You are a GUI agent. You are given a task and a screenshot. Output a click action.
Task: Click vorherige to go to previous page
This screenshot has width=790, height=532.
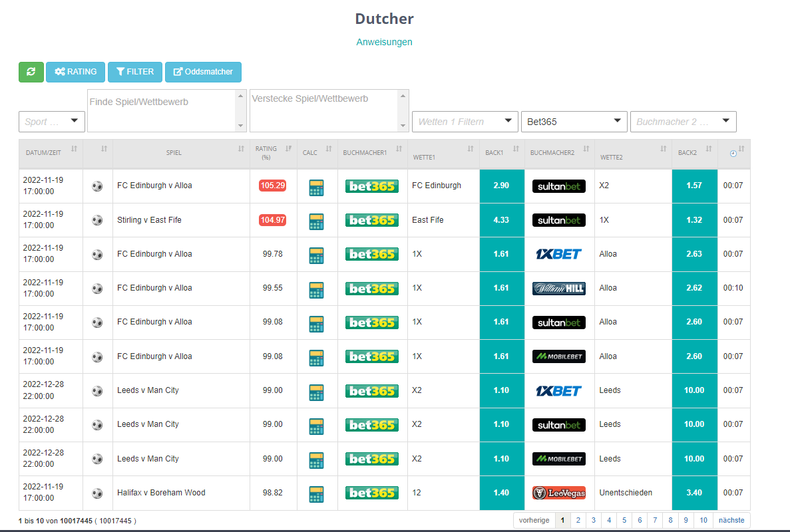pyautogui.click(x=534, y=521)
